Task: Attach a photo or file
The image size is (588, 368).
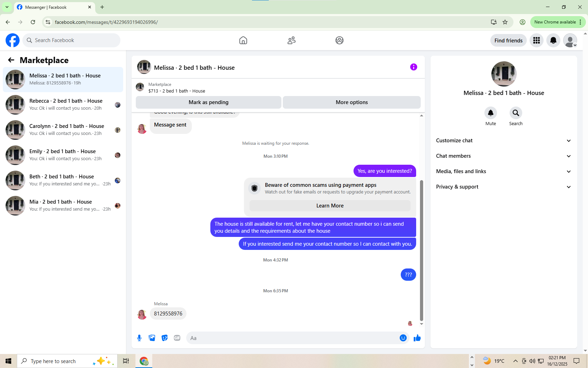Action: pyautogui.click(x=152, y=338)
